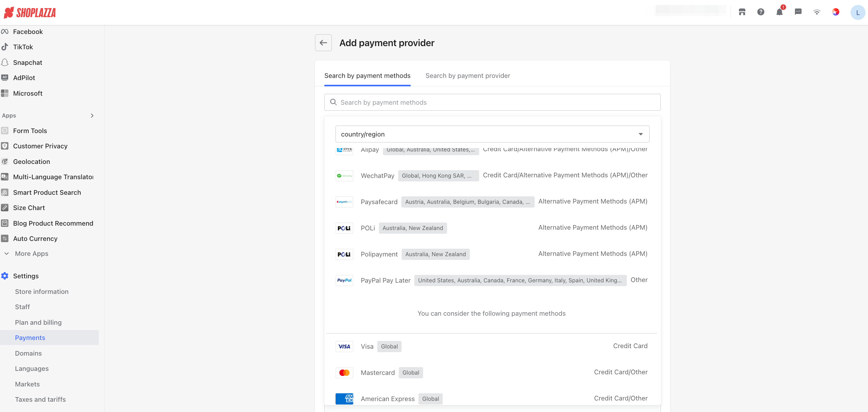Select the Alipay payment method
The image size is (868, 412).
click(x=491, y=150)
